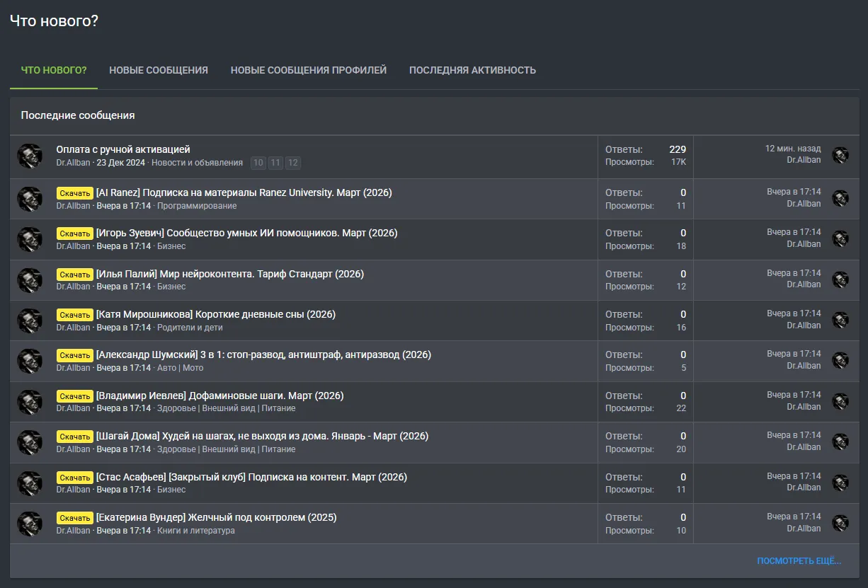Click the Посмотреть ещё link
The image size is (868, 588).
[799, 561]
